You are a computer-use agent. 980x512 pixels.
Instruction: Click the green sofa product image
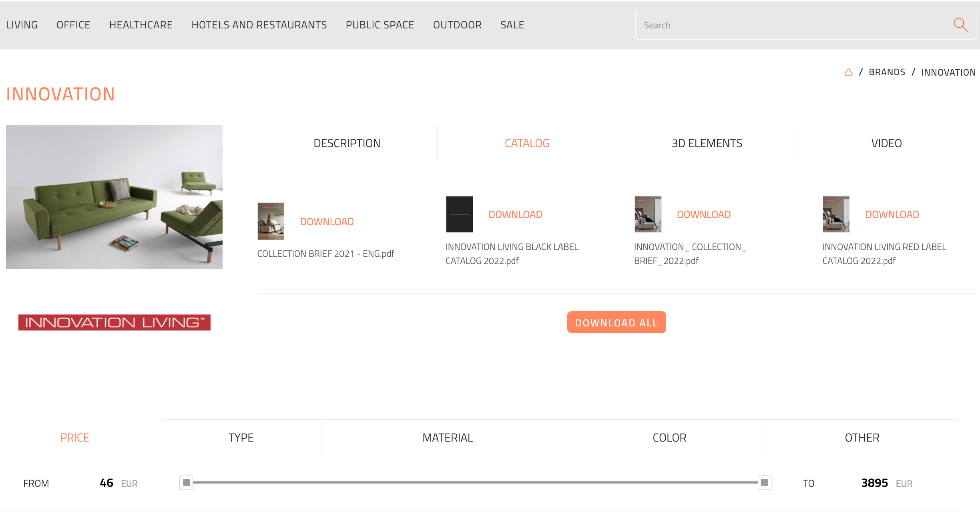[114, 197]
